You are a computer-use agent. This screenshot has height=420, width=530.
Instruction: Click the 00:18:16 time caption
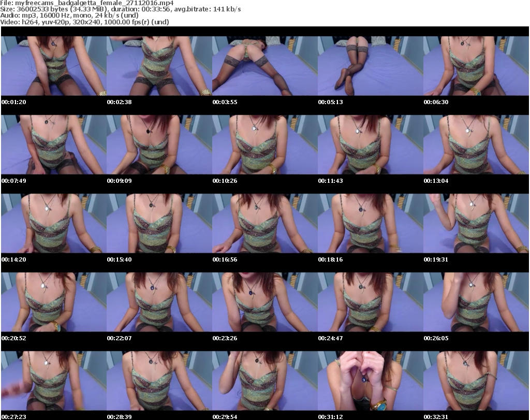pos(330,259)
